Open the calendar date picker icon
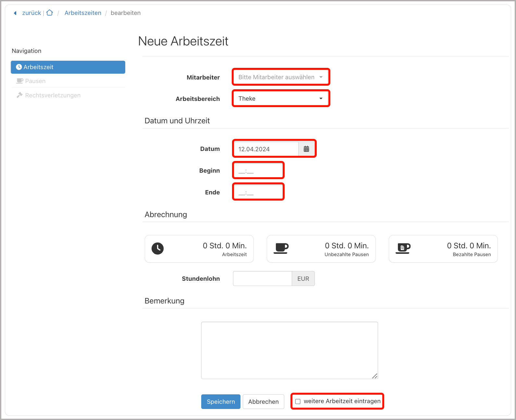Viewport: 516px width, 420px height. (x=306, y=149)
